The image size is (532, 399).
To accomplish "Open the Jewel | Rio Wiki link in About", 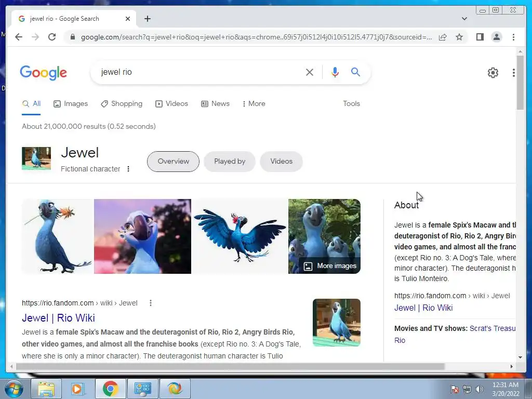I will (x=423, y=308).
